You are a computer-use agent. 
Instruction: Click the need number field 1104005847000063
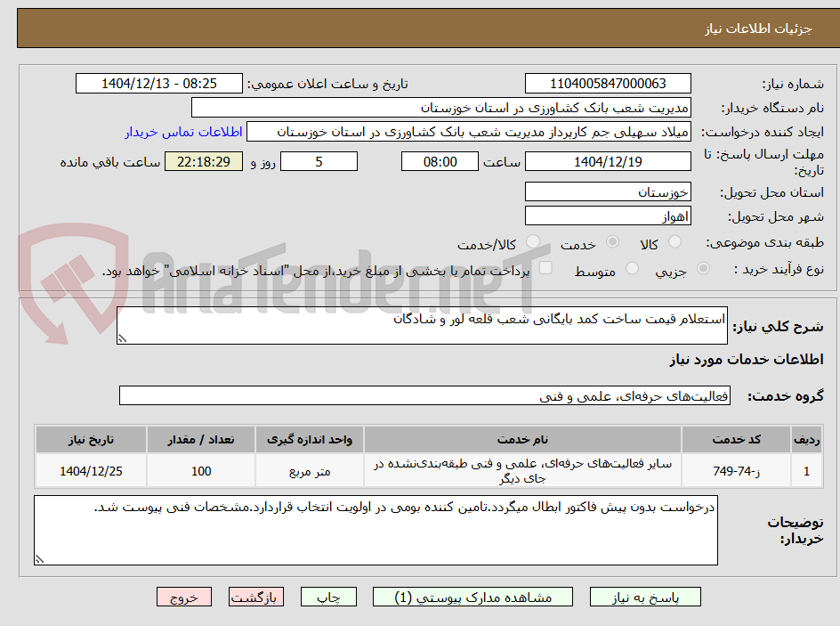pyautogui.click(x=608, y=84)
